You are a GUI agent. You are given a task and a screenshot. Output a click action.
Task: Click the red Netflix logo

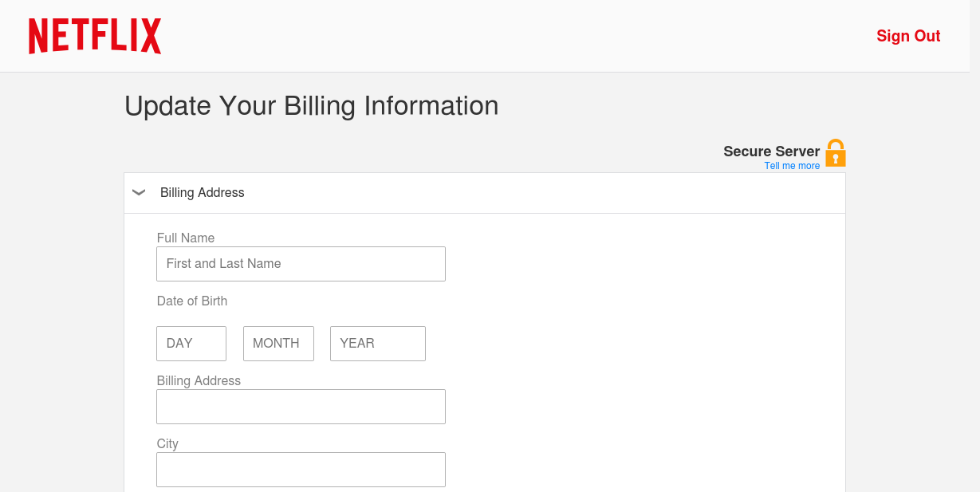coord(95,36)
